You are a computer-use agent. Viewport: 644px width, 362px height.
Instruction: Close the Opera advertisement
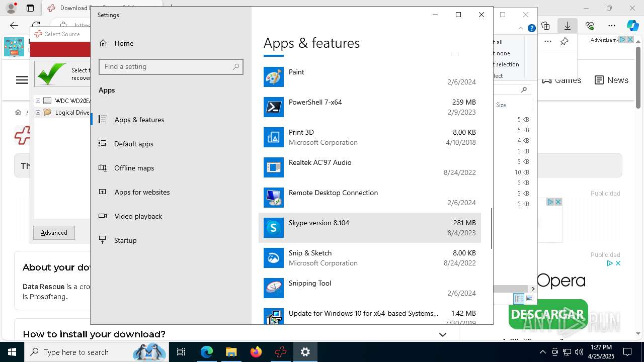pyautogui.click(x=618, y=263)
